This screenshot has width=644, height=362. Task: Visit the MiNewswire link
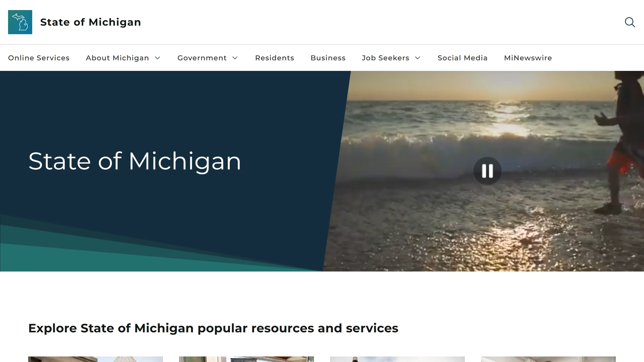tap(528, 58)
